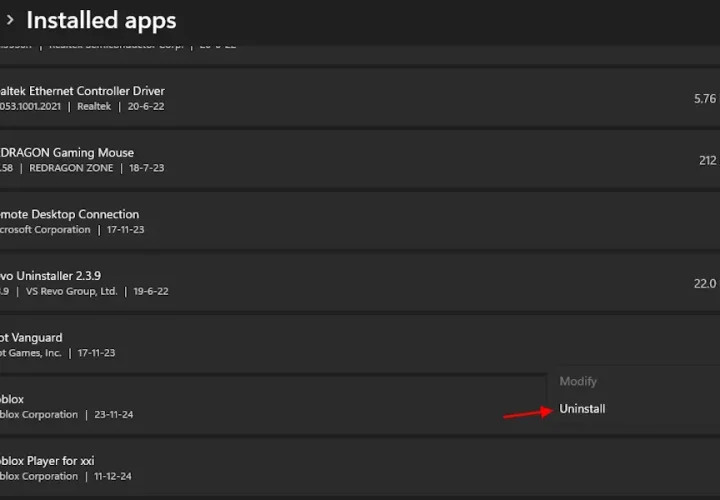Click the Riot Games, Inc. publisher line

pyautogui.click(x=30, y=353)
